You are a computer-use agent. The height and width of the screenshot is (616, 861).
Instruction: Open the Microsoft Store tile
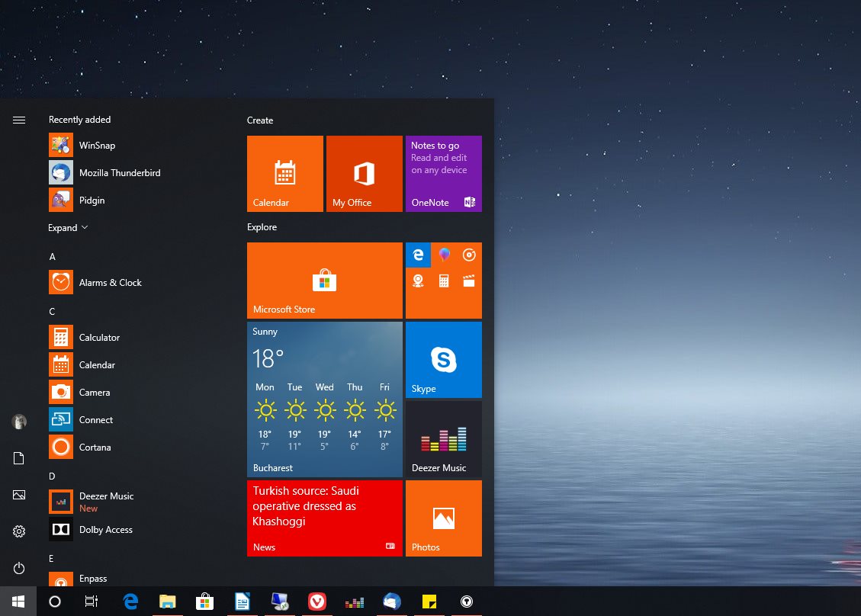coord(325,281)
